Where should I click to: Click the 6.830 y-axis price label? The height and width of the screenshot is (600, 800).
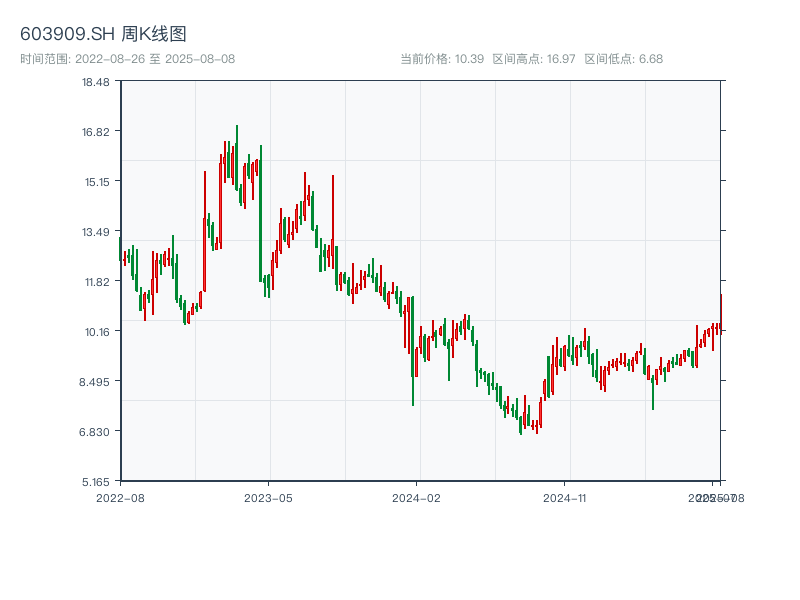pos(96,431)
